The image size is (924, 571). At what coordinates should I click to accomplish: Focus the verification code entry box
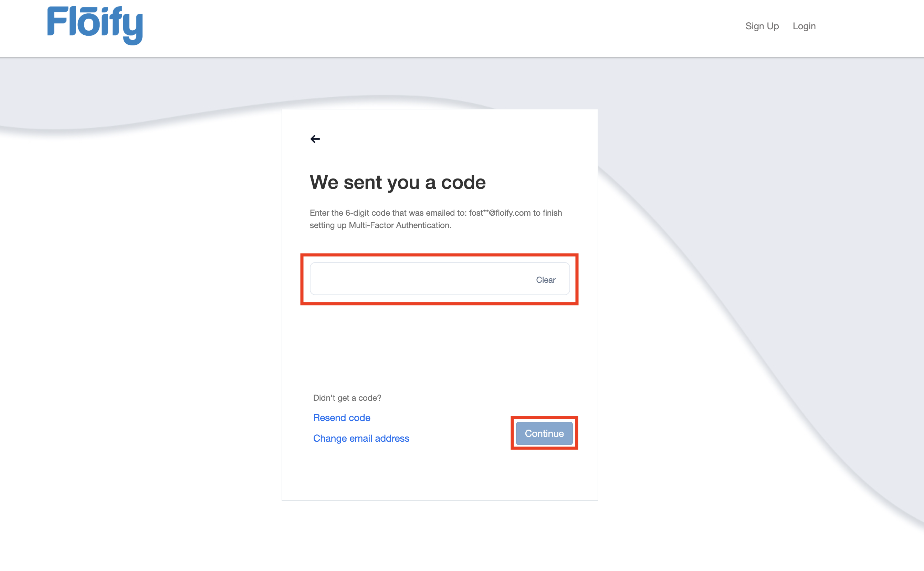[416, 279]
